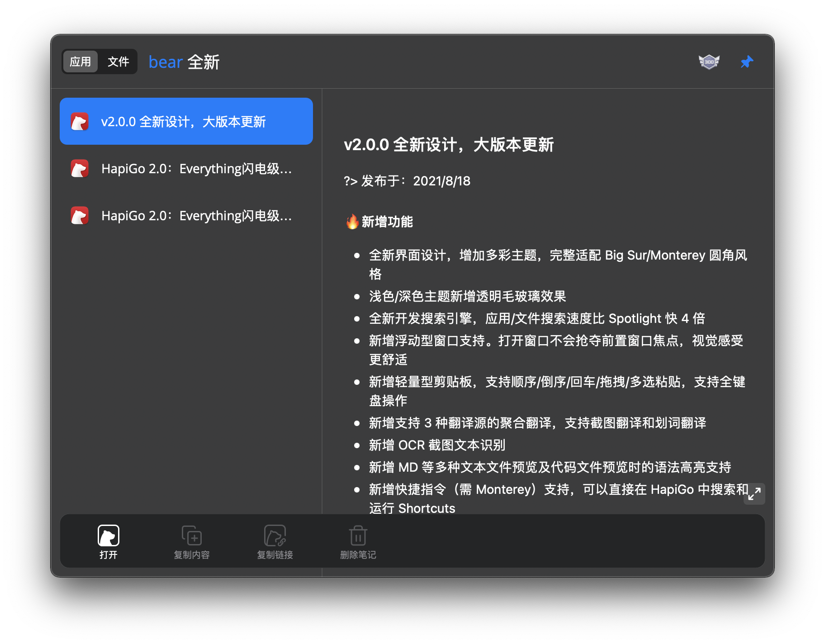Click the '发布于：2021/8/18' line
Viewport: 825px width, 644px height.
[x=407, y=181]
